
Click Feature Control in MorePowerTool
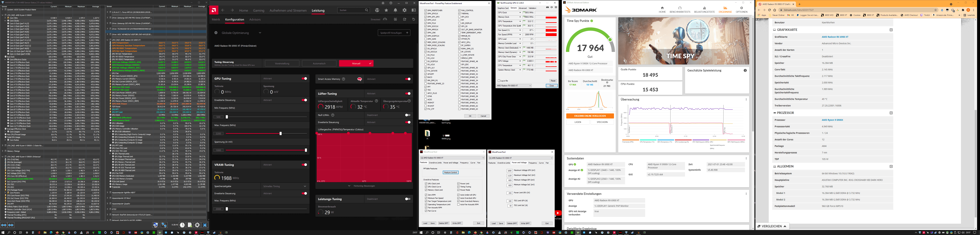pos(450,173)
